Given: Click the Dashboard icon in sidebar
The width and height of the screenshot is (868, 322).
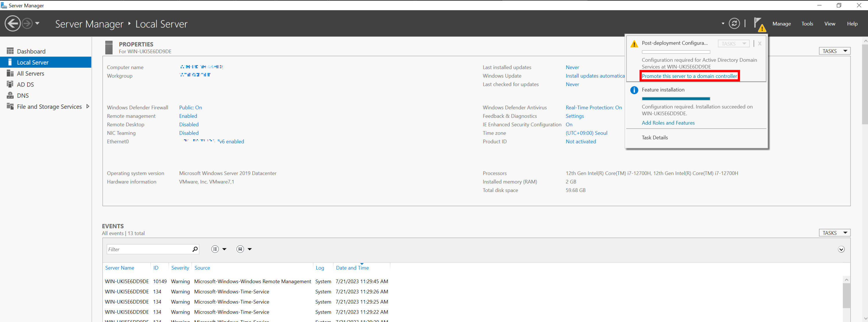Looking at the screenshot, I should pos(10,51).
